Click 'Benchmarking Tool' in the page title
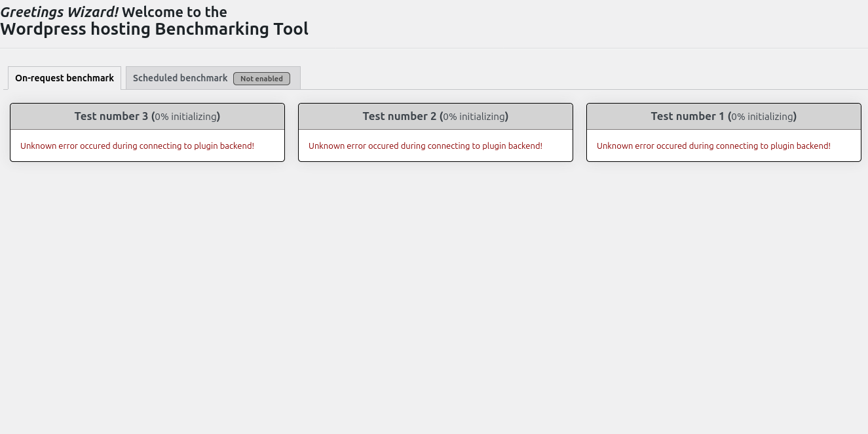 pyautogui.click(x=231, y=29)
